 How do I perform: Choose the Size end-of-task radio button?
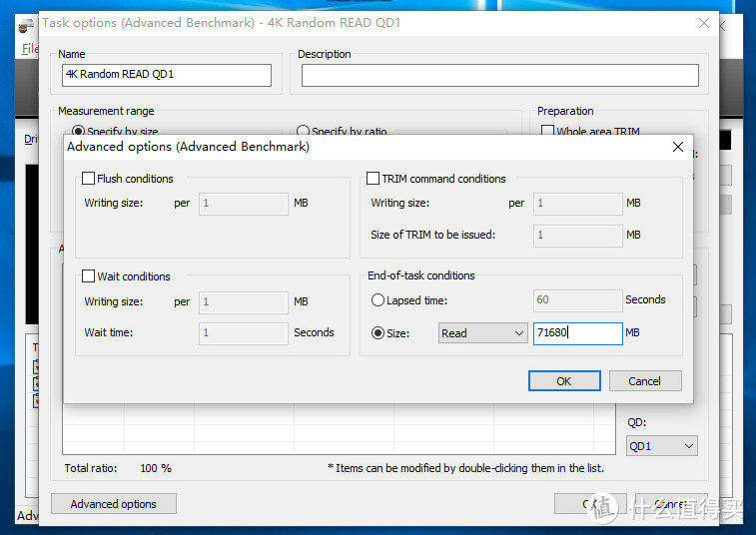(378, 333)
